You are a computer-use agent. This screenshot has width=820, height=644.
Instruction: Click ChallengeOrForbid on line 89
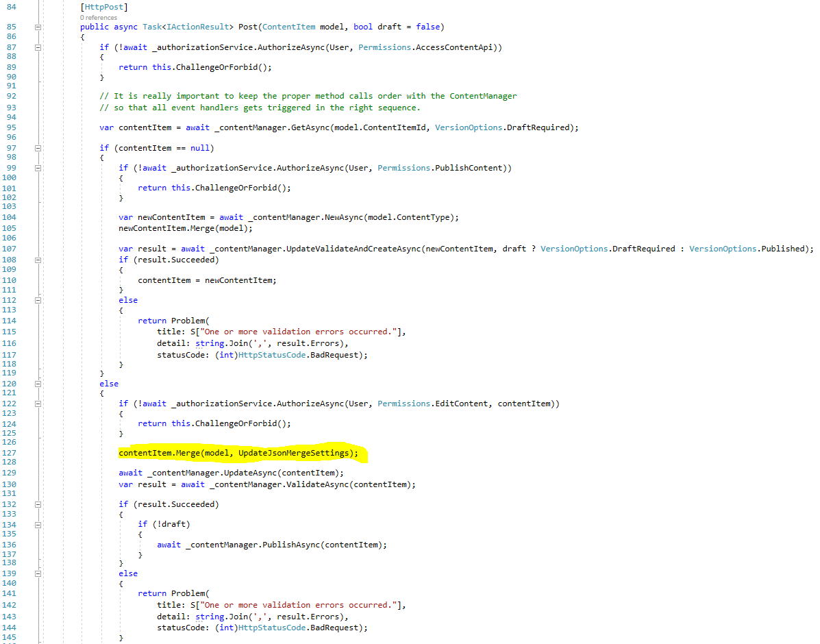click(216, 68)
